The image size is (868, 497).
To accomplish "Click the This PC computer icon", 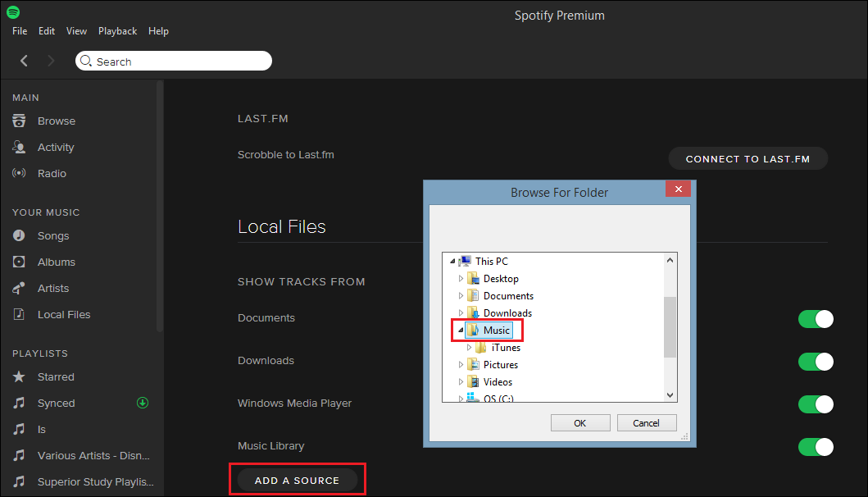I will [465, 261].
